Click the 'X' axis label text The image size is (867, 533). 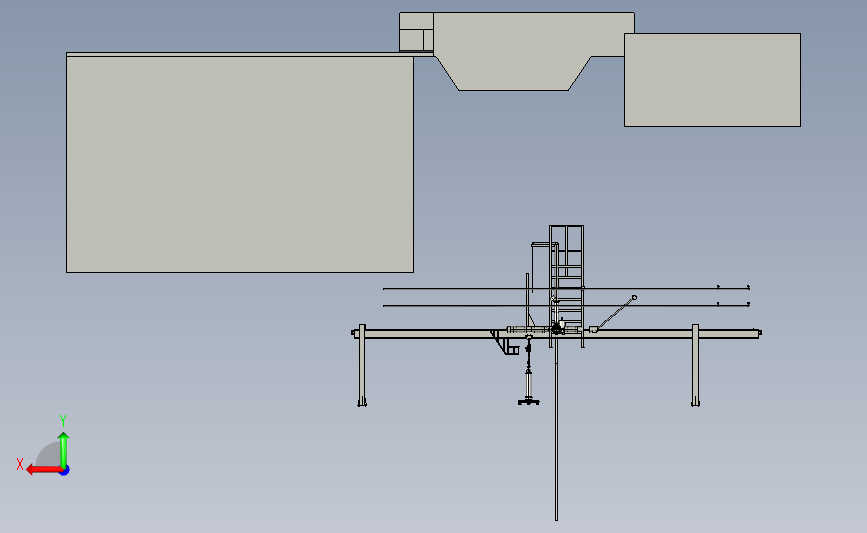[x=20, y=464]
